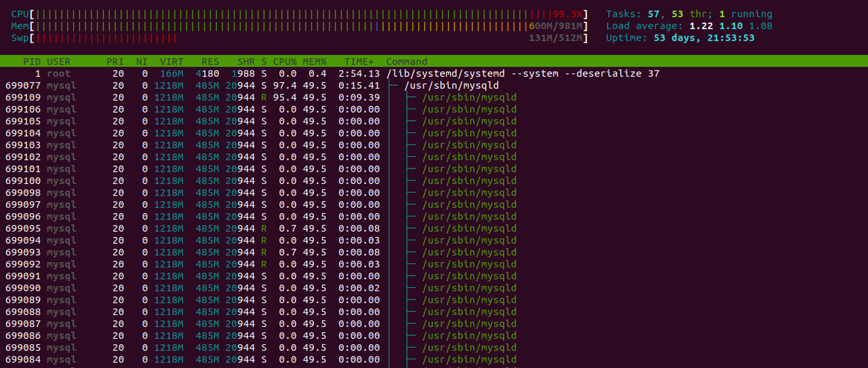Select the thread with PID 699098

click(x=434, y=193)
